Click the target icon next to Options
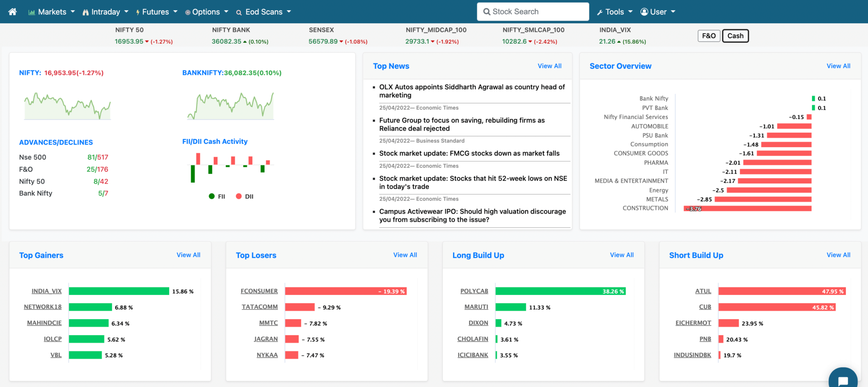Image resolution: width=868 pixels, height=387 pixels. (187, 11)
